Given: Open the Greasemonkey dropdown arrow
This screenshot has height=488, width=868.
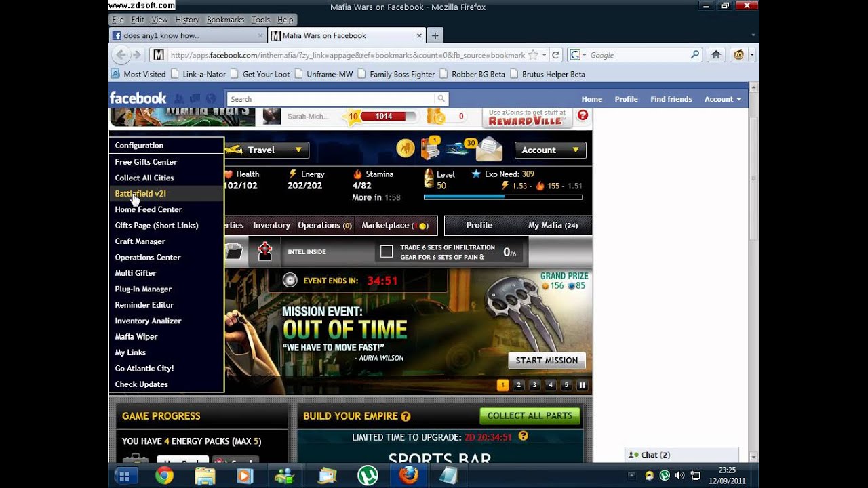Looking at the screenshot, I should pos(751,55).
